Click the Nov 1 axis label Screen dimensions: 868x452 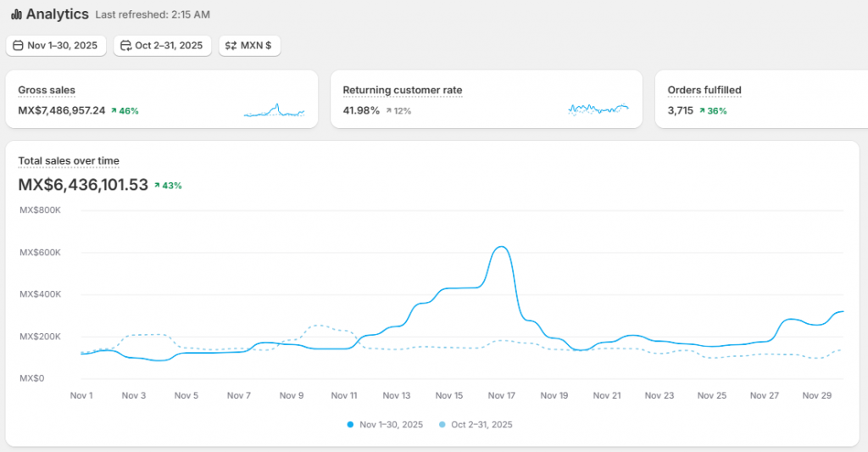pos(81,395)
